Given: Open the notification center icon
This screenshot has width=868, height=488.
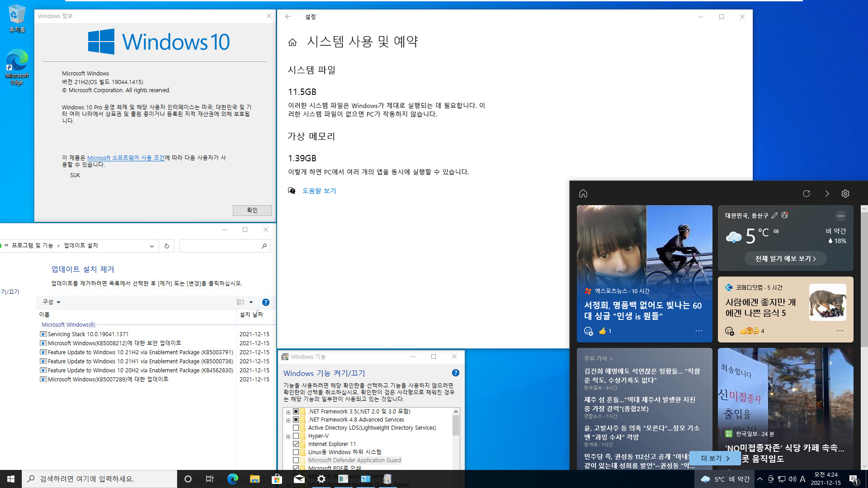Looking at the screenshot, I should pyautogui.click(x=854, y=479).
